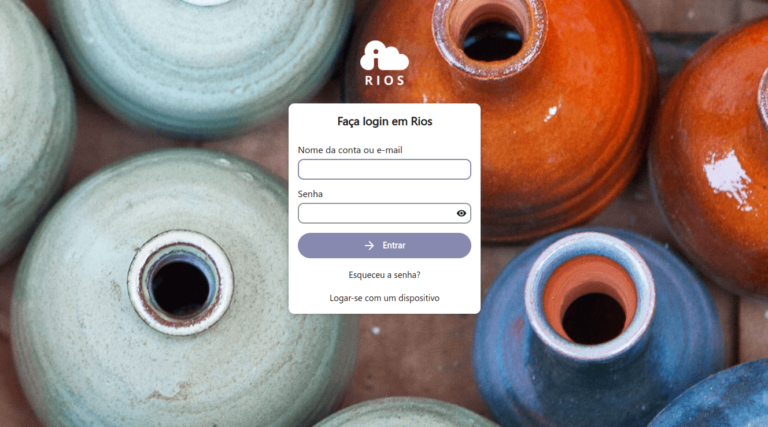Click the RIOS wordmark below the cloud

pyautogui.click(x=384, y=80)
